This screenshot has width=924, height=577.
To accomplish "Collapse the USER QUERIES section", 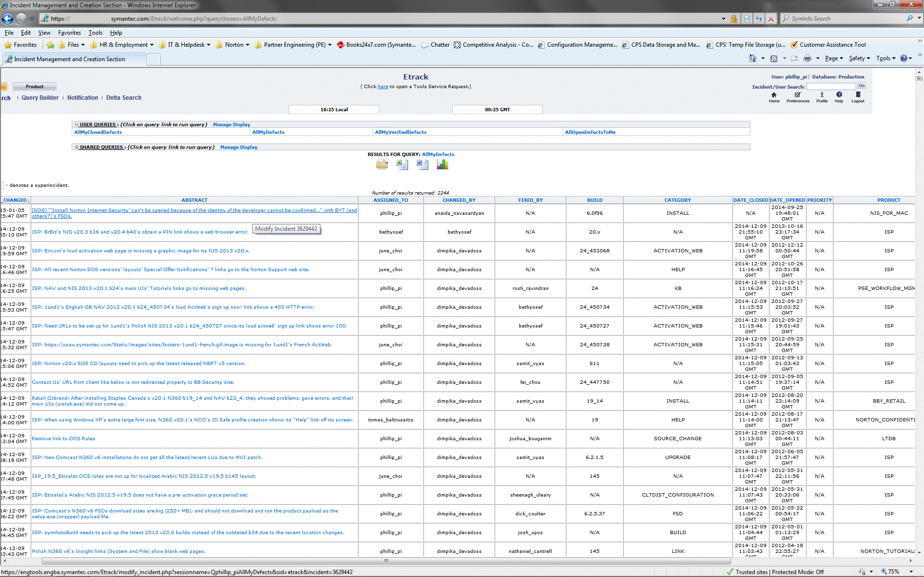I will [x=77, y=125].
